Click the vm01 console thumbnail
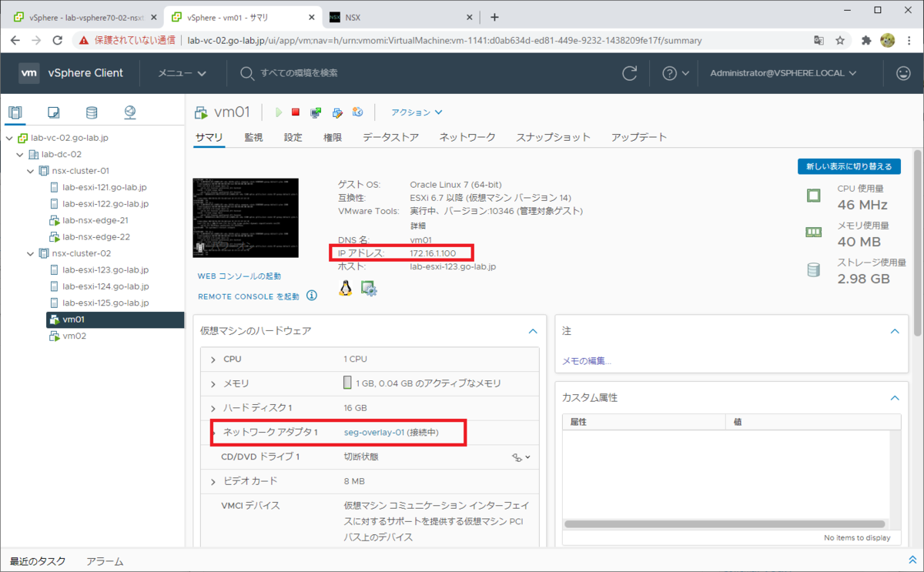Screen dimensions: 924x572 click(246, 218)
